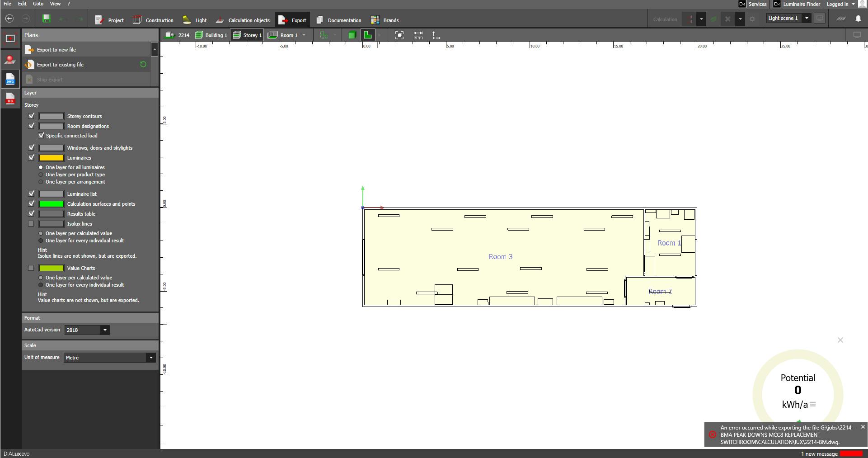Select the DWG export sidebar icon

tap(10, 79)
